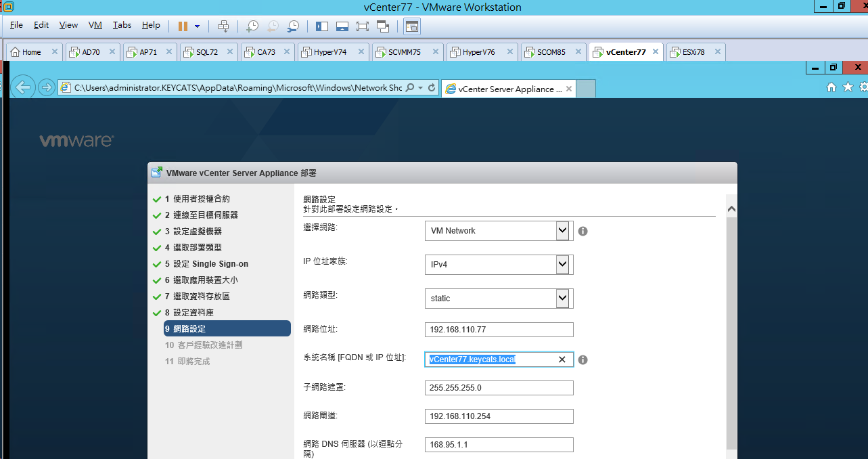This screenshot has height=459, width=868.
Task: Click the gateway field 192.168.110.254
Action: point(499,416)
